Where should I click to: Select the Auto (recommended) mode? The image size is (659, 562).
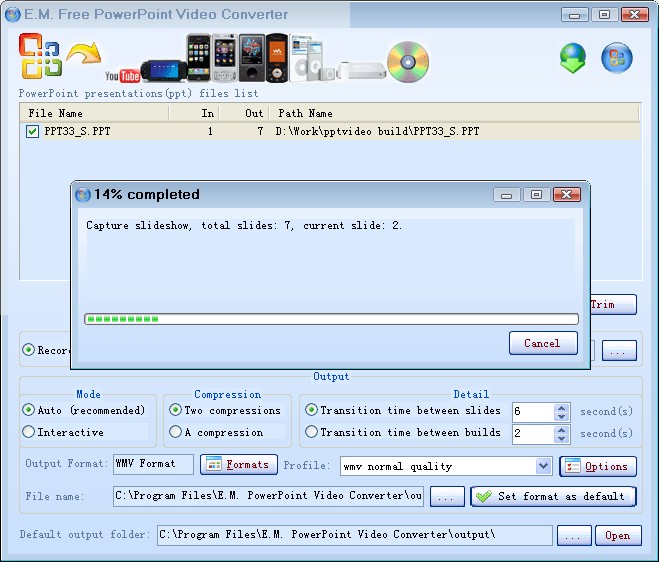pos(29,410)
